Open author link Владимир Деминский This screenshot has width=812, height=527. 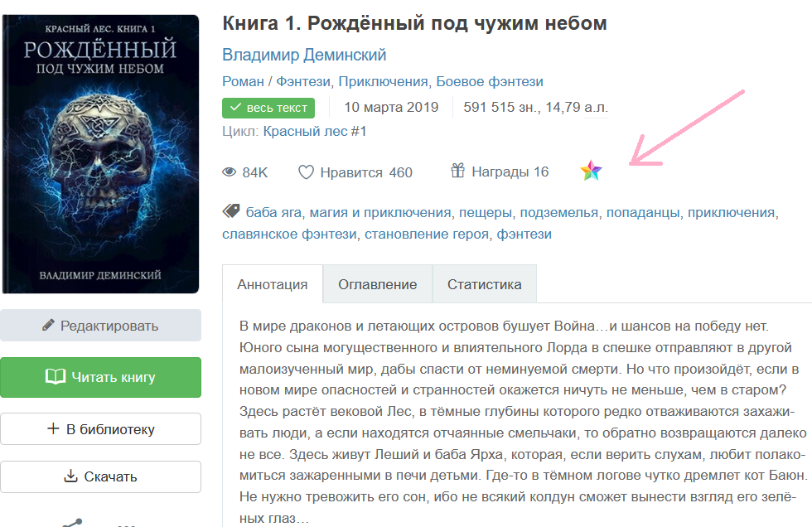coord(304,55)
